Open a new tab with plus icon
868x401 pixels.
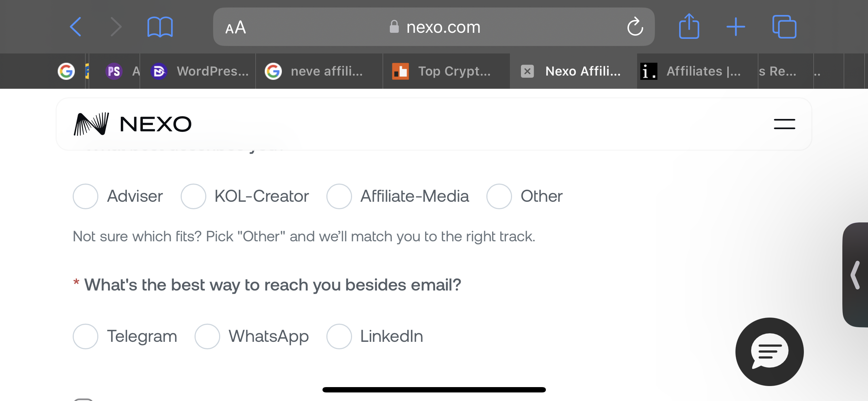[736, 27]
